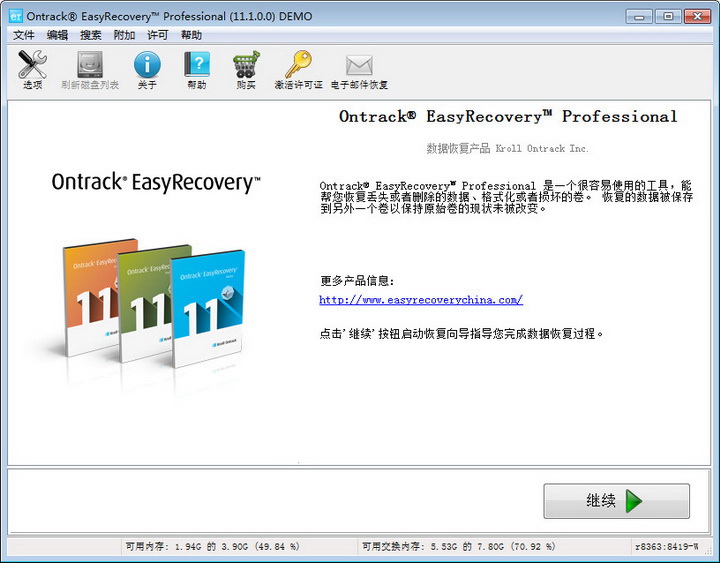Open the 帮助 menu in the menu bar
The height and width of the screenshot is (563, 720).
coord(191,35)
